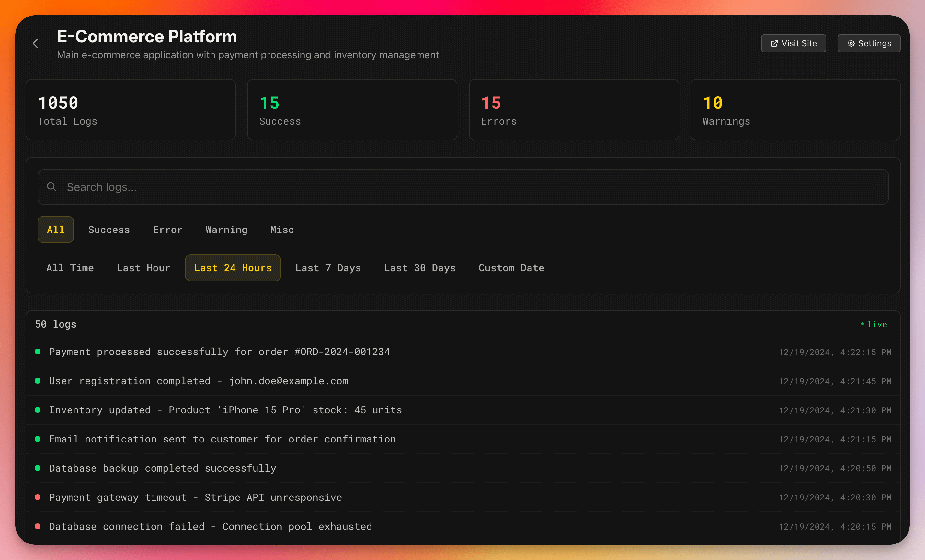Click the Visit Site button
Screen dimensions: 925x560
pos(793,43)
